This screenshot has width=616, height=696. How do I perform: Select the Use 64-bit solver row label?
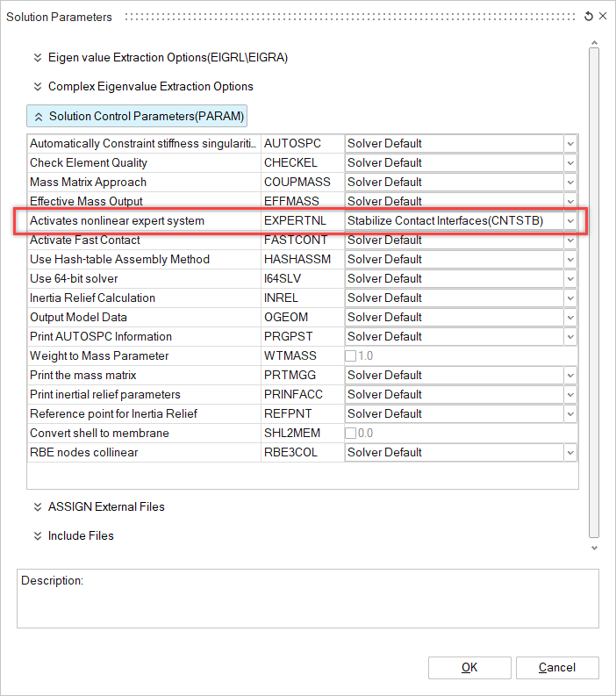pos(74,278)
